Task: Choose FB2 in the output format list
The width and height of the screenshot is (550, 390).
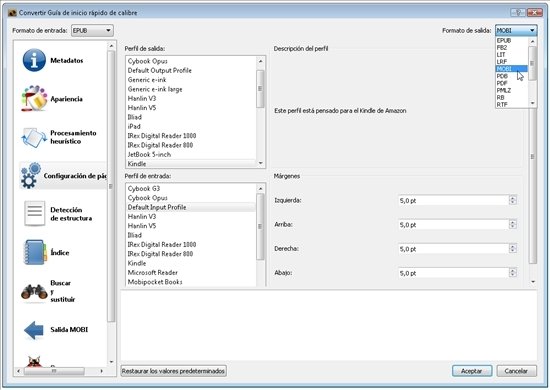Action: [511, 48]
